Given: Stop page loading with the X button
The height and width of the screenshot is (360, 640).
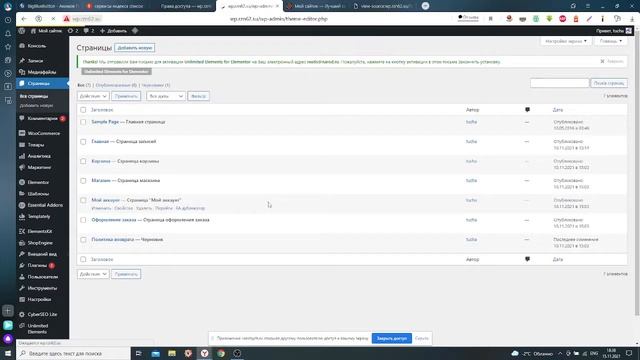Looking at the screenshot, I should click(x=53, y=19).
